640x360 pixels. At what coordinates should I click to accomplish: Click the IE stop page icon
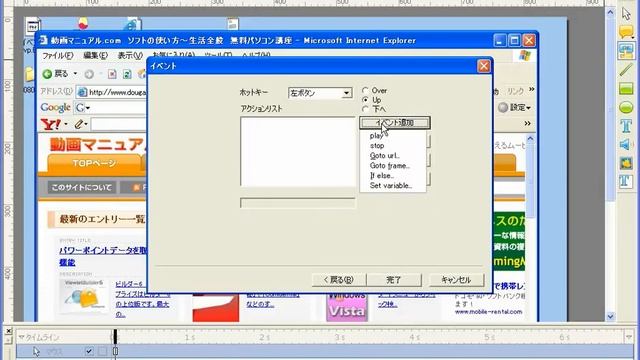(112, 74)
